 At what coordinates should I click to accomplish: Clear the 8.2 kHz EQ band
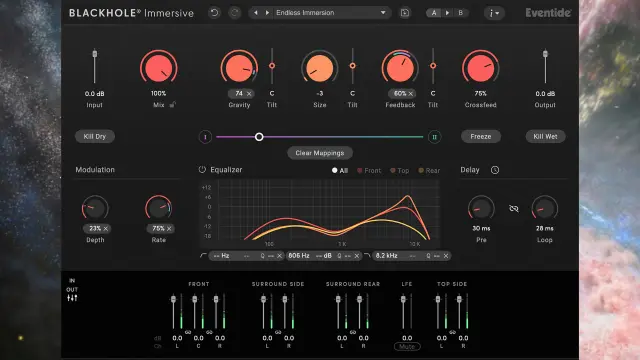(x=446, y=256)
